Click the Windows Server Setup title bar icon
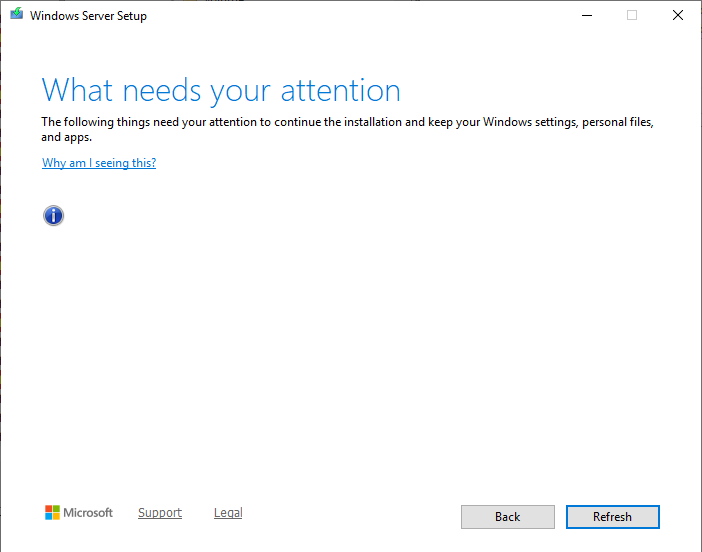The height and width of the screenshot is (552, 702). (17, 14)
